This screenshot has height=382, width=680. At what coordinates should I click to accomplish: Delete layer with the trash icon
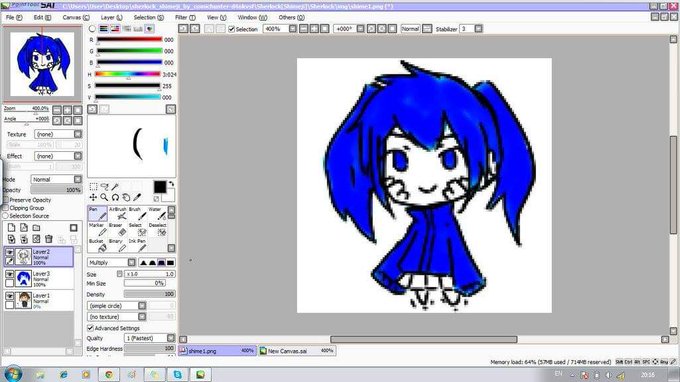tap(49, 239)
